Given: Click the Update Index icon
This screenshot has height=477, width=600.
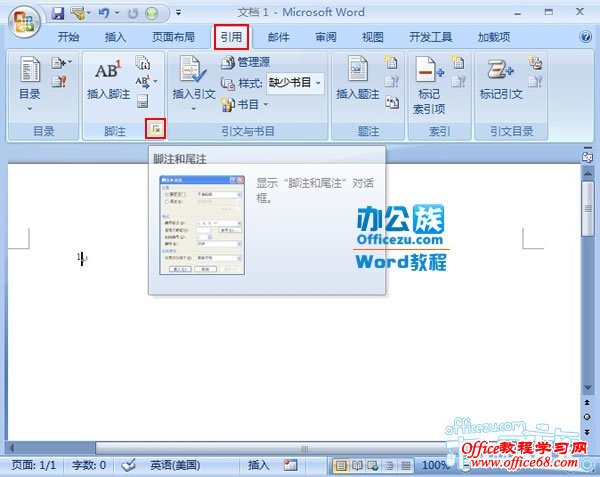Looking at the screenshot, I should [458, 81].
